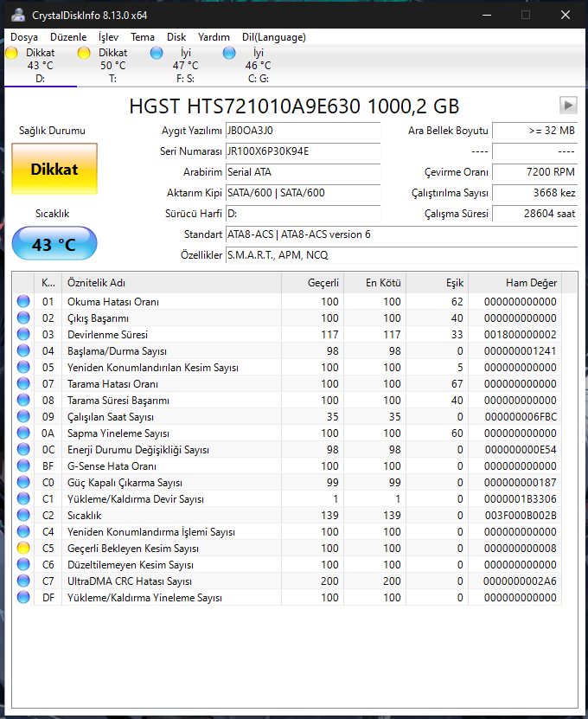The height and width of the screenshot is (719, 588).
Task: Click the ATA8-ACS standard field
Action: tap(401, 234)
